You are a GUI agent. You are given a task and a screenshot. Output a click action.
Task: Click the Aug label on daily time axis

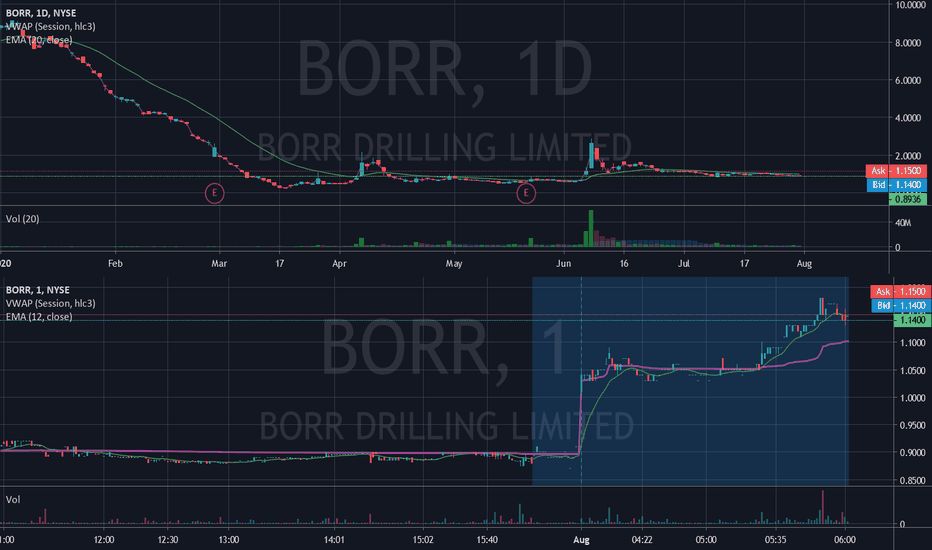(x=804, y=263)
